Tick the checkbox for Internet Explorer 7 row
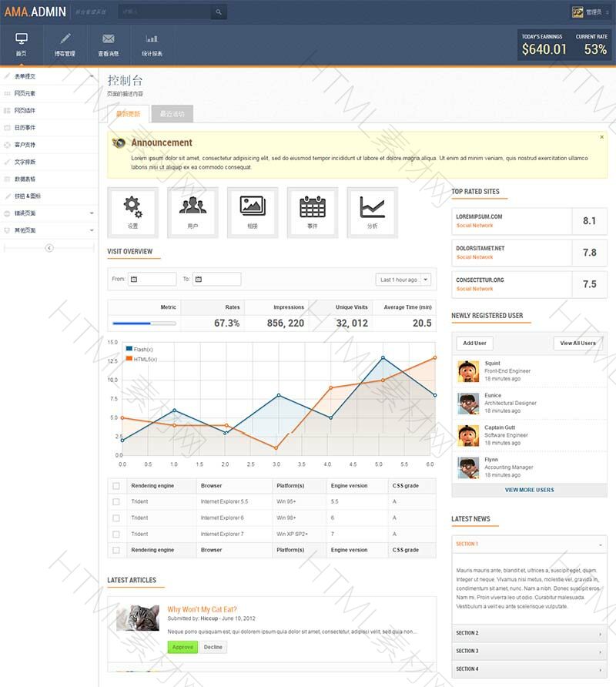The height and width of the screenshot is (687, 616). click(116, 534)
